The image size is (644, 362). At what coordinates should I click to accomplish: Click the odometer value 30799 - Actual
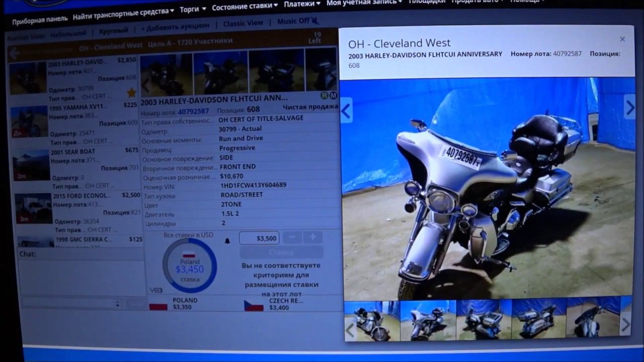[240, 129]
